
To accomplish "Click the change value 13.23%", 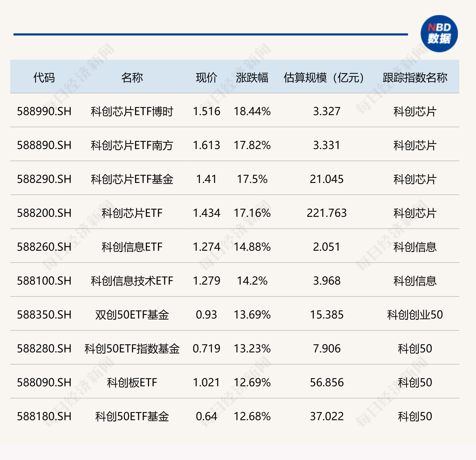I will pyautogui.click(x=252, y=349).
